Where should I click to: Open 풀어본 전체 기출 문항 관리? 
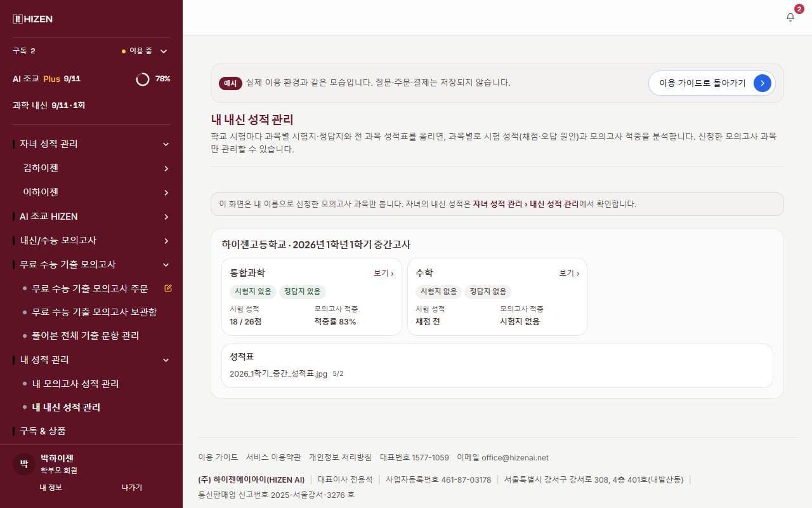pyautogui.click(x=86, y=335)
